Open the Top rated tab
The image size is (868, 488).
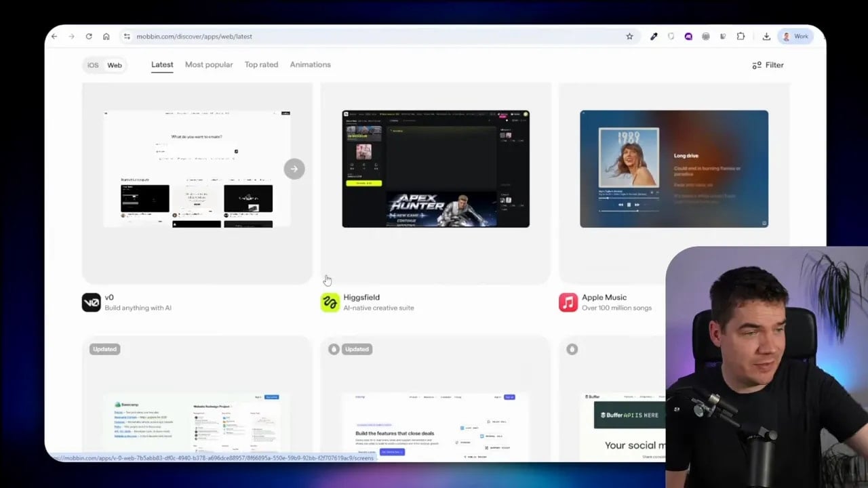pyautogui.click(x=261, y=65)
